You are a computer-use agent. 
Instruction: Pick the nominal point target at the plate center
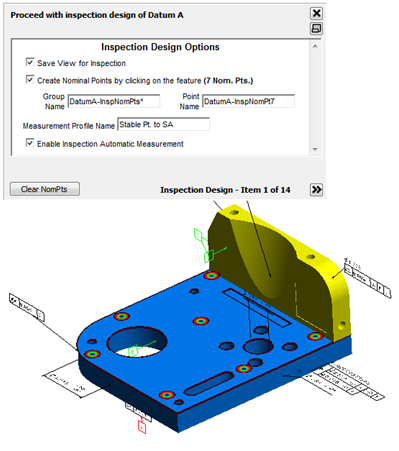click(201, 321)
